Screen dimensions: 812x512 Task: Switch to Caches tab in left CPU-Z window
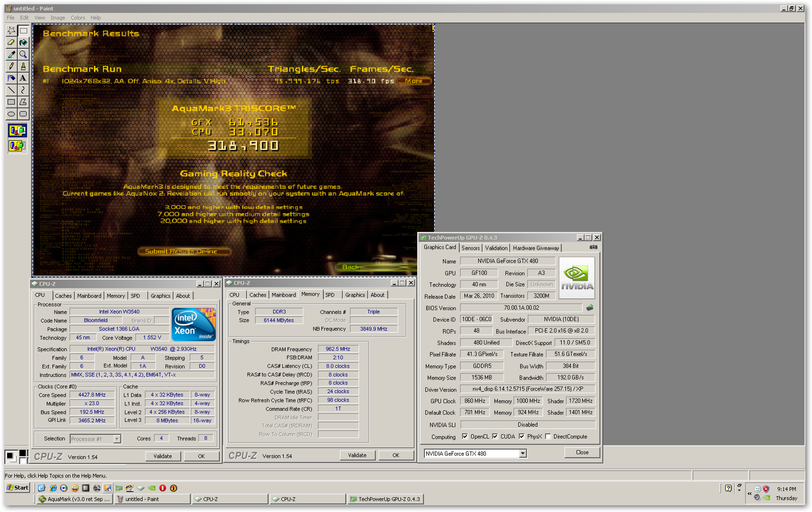(63, 296)
